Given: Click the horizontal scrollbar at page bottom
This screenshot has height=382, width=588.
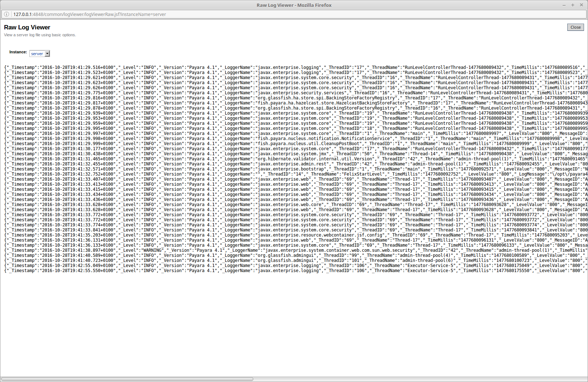Looking at the screenshot, I should coord(127,379).
